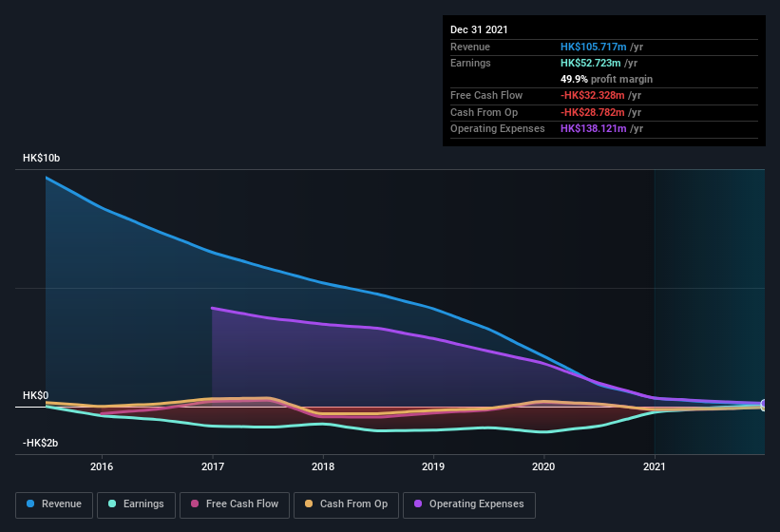Click the 2018 x-axis year label

pyautogui.click(x=323, y=466)
